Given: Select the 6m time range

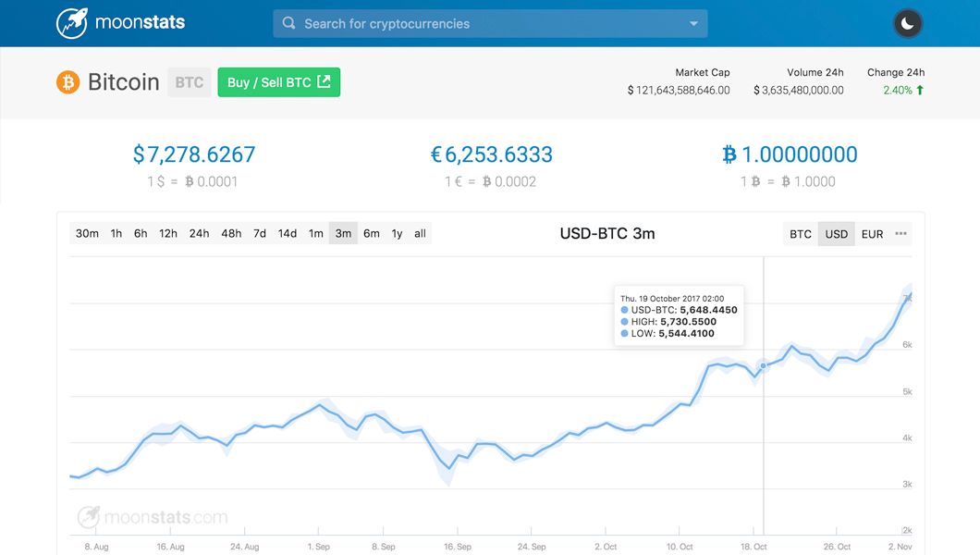Looking at the screenshot, I should 372,233.
